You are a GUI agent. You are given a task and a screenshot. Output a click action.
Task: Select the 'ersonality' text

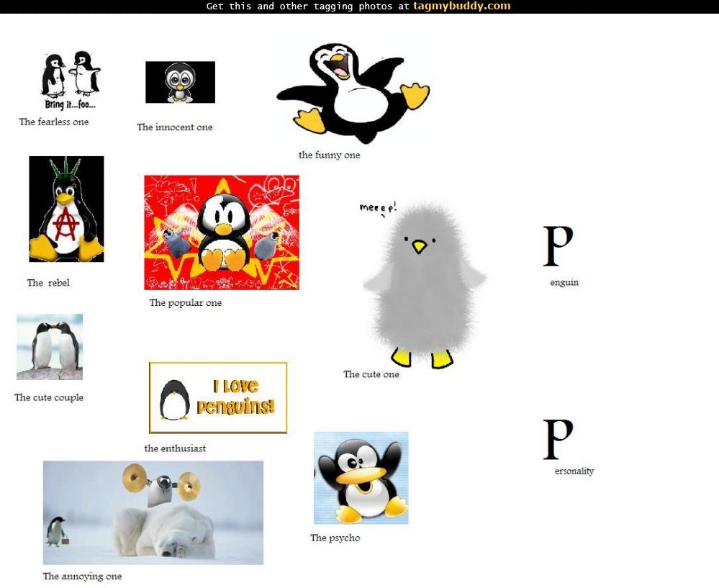click(x=574, y=471)
